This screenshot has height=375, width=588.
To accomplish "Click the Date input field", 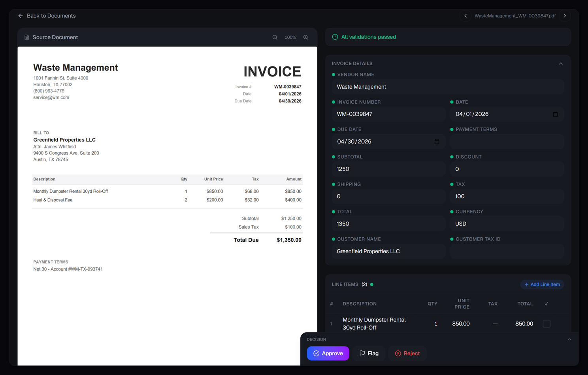I will click(507, 114).
